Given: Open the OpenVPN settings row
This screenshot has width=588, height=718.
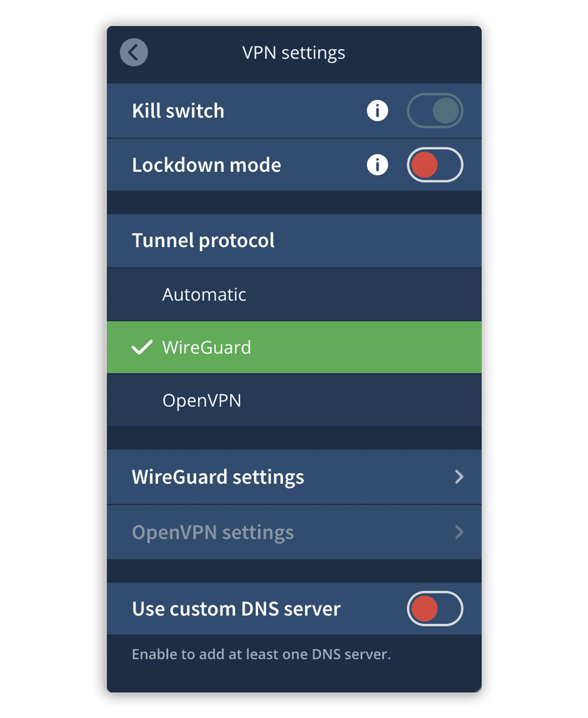Looking at the screenshot, I should pyautogui.click(x=294, y=532).
